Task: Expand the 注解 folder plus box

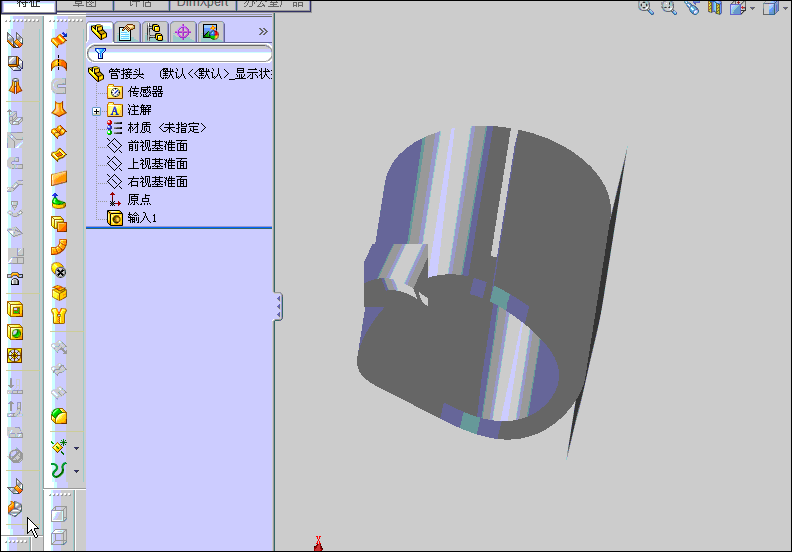Action: pos(96,111)
